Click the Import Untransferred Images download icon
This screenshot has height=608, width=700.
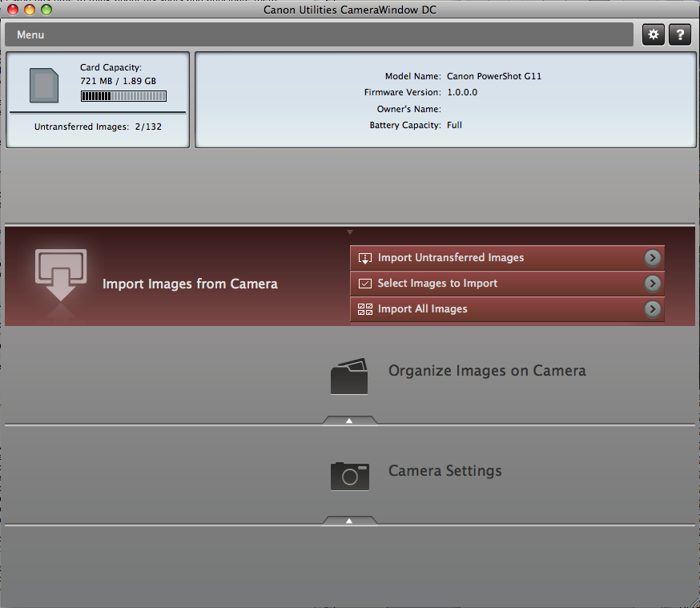point(365,258)
